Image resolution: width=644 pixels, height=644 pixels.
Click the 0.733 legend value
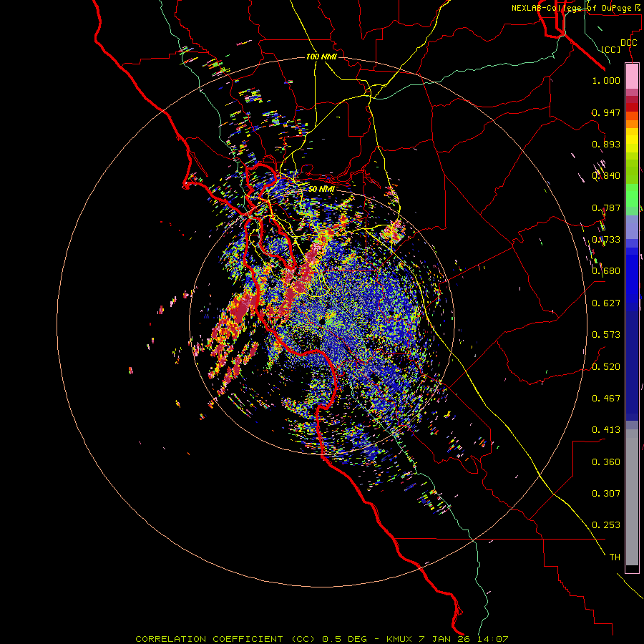click(x=606, y=240)
